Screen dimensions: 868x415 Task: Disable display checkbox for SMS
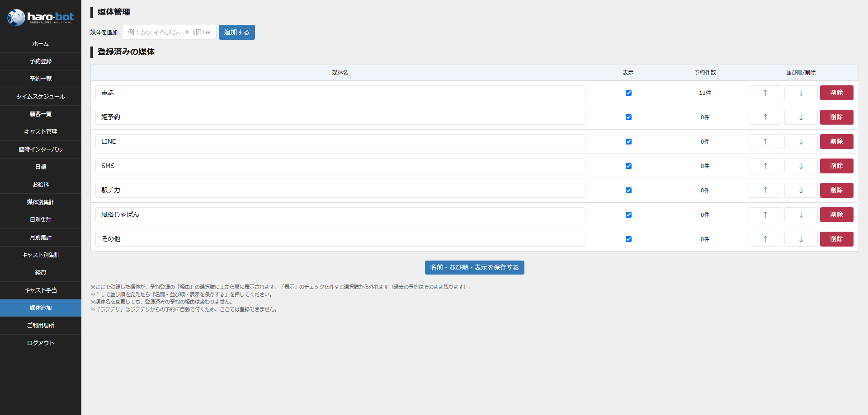(628, 166)
